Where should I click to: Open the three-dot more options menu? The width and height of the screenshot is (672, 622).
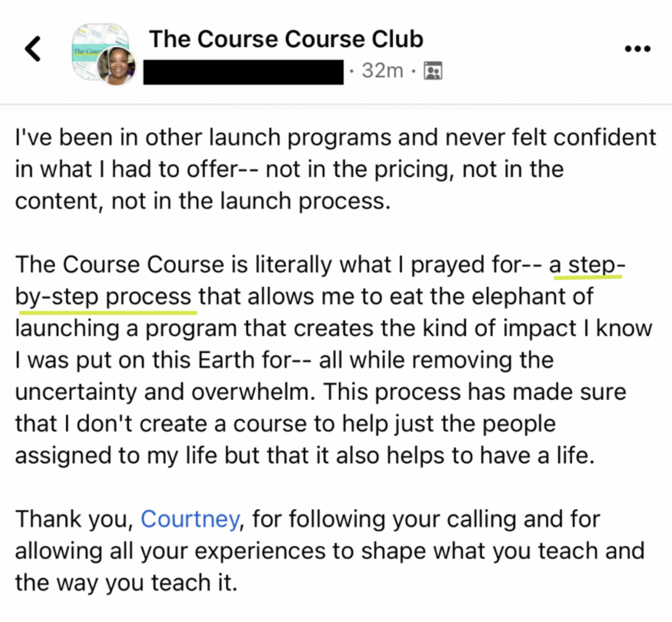click(x=637, y=49)
